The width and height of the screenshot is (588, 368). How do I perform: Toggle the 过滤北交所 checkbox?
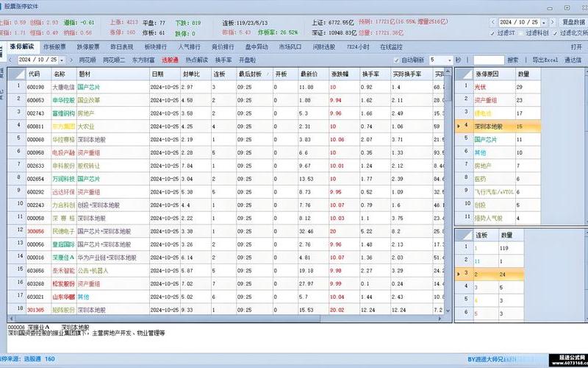tap(555, 33)
